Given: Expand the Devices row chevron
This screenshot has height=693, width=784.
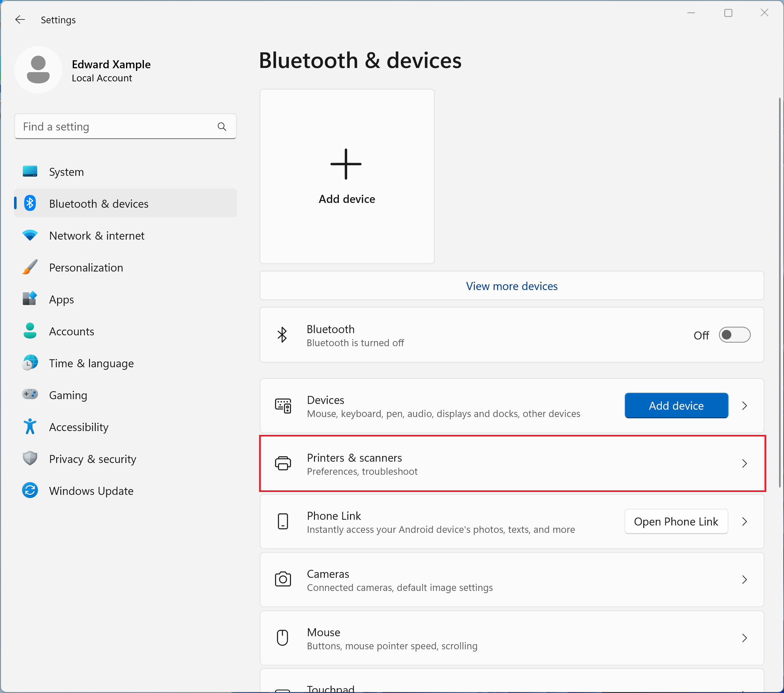Looking at the screenshot, I should click(744, 406).
